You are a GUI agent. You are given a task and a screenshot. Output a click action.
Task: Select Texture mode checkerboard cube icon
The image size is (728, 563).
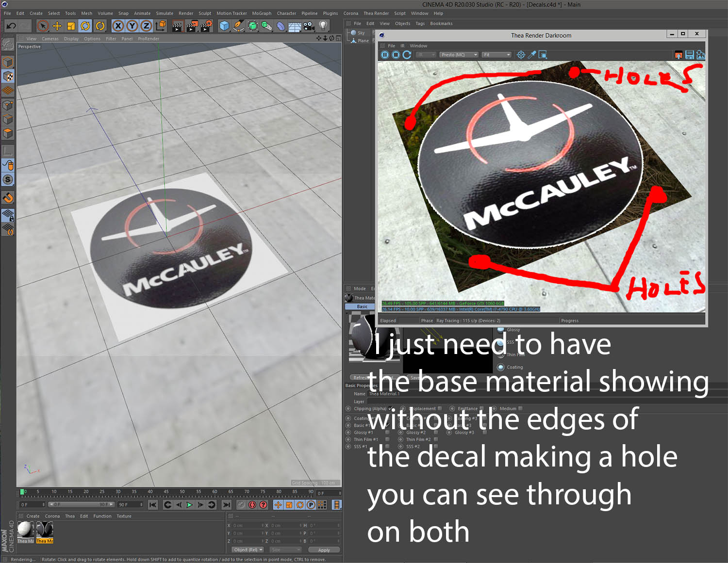(8, 76)
